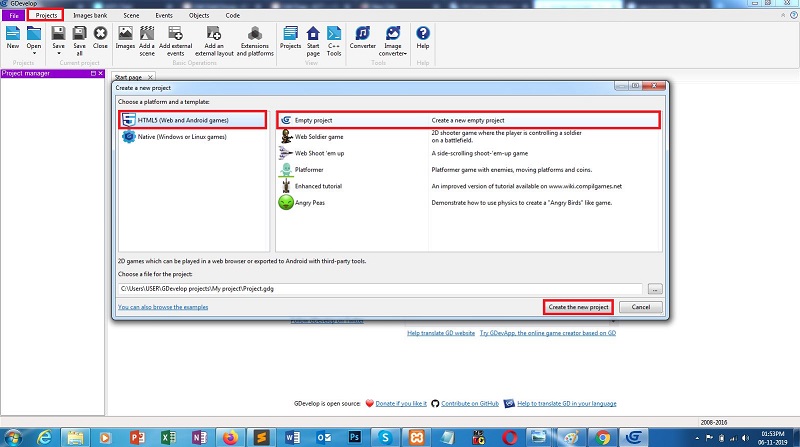Switch to the Code ribbon tab
800x447 pixels.
[x=233, y=15]
